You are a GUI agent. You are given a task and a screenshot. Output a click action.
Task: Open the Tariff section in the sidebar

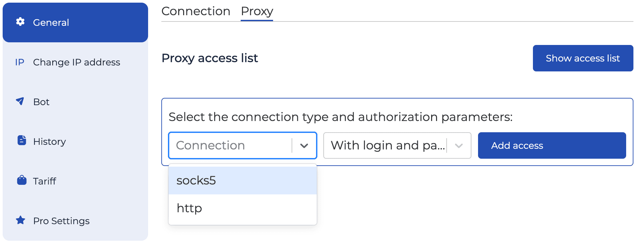coord(44,181)
